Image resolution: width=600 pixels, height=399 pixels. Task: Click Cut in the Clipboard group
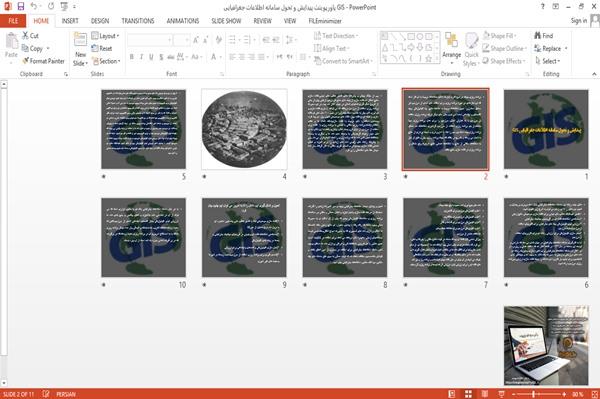(x=30, y=36)
